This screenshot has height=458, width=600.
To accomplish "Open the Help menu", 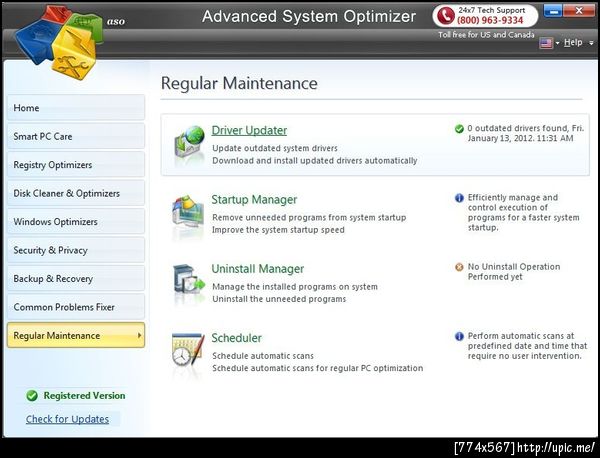I will (x=573, y=42).
